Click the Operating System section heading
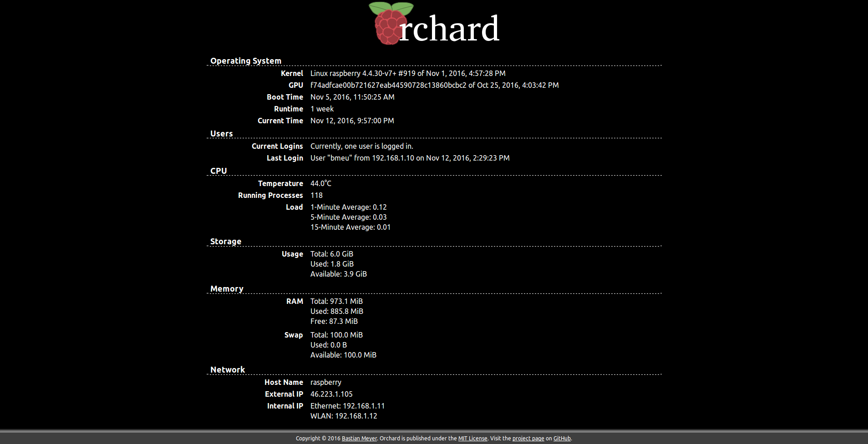Viewport: 868px width, 444px height. (246, 61)
